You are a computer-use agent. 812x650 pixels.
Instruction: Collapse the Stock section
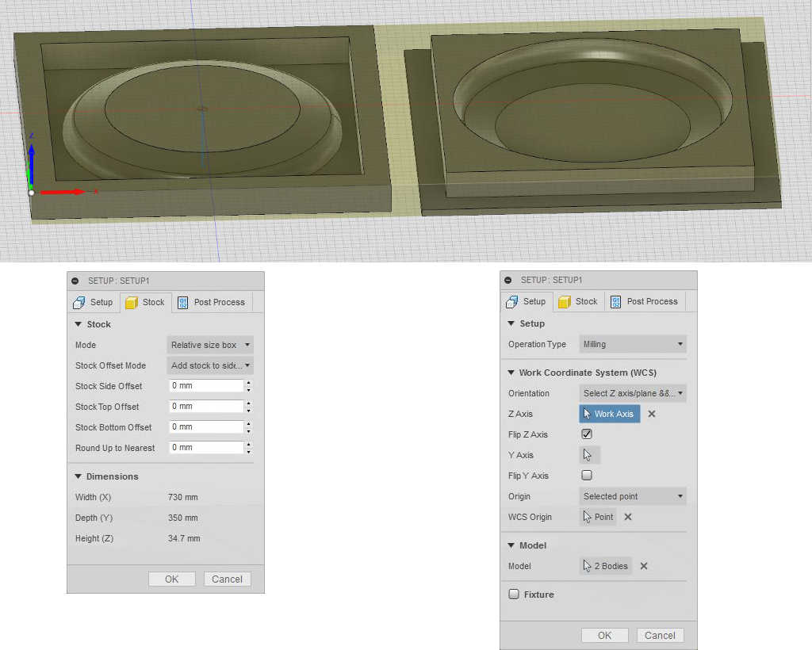point(79,324)
